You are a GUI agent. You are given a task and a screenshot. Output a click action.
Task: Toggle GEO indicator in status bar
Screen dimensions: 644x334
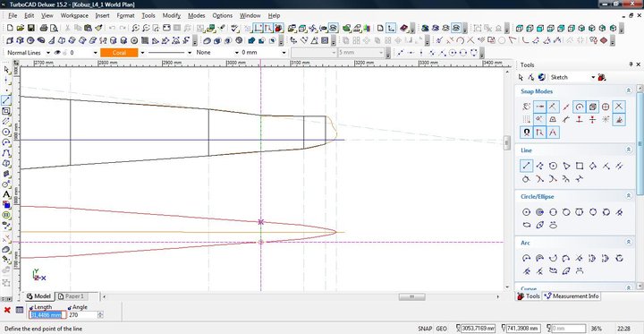pos(442,329)
